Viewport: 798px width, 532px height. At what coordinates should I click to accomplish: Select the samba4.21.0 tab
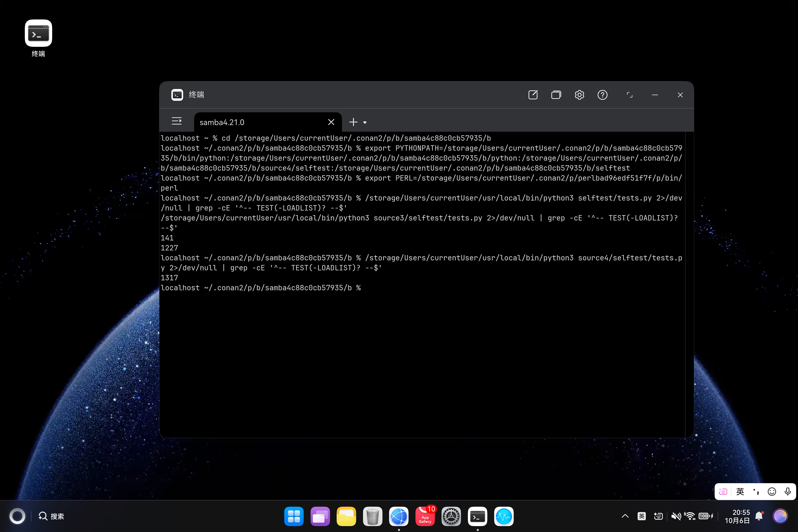coord(268,122)
